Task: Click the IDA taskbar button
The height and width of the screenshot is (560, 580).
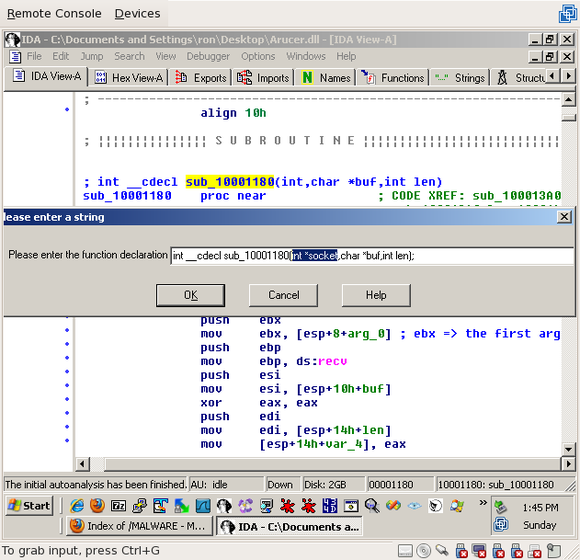Action: click(289, 526)
